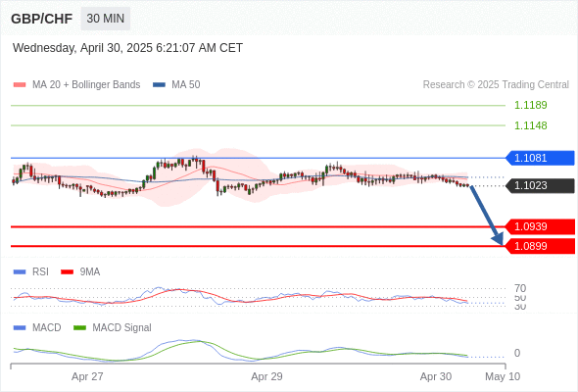Click the red MA 20 legend swatch
Screen dimensions: 578x392
(x=20, y=85)
